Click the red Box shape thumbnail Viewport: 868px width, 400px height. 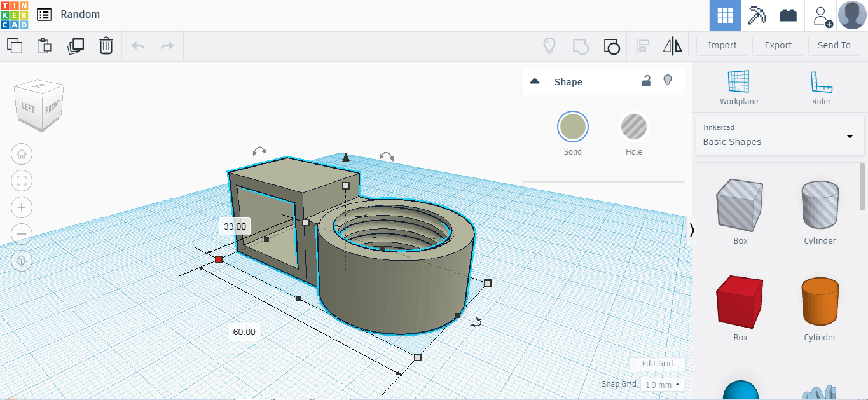click(740, 301)
